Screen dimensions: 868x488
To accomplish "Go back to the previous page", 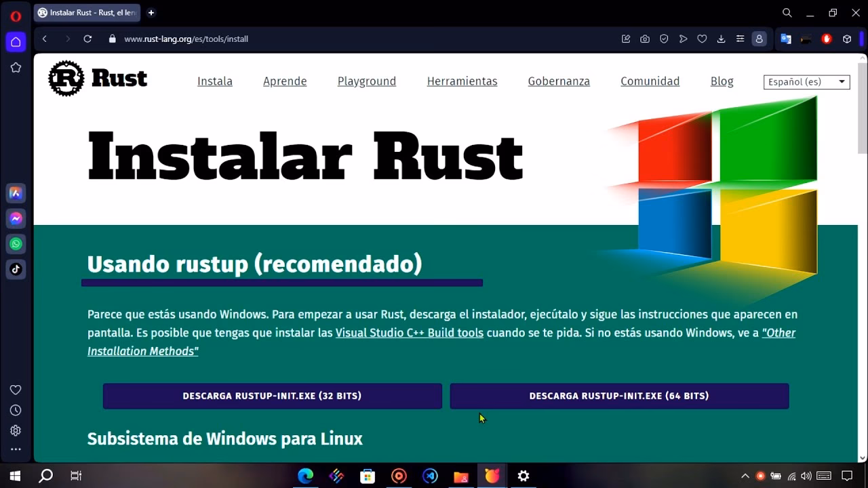I will tap(45, 39).
